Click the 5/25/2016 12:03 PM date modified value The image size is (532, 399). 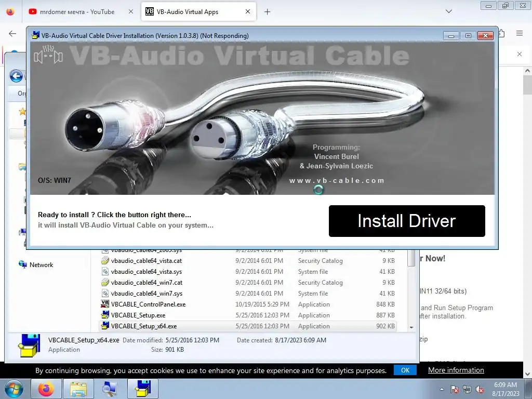pos(192,340)
